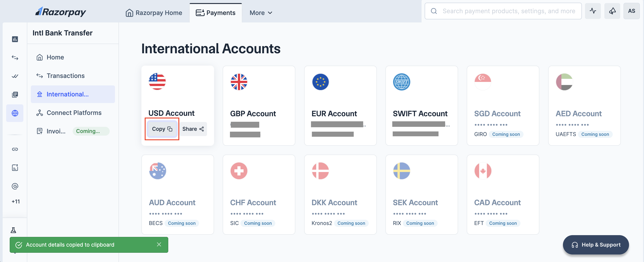The width and height of the screenshot is (644, 262).
Task: Switch to the Payments tab
Action: click(x=216, y=13)
